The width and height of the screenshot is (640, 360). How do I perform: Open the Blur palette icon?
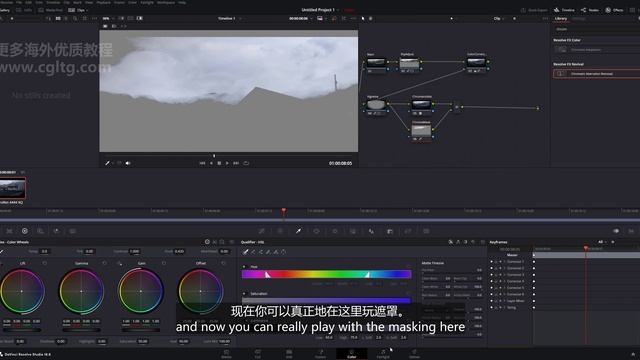371,231
